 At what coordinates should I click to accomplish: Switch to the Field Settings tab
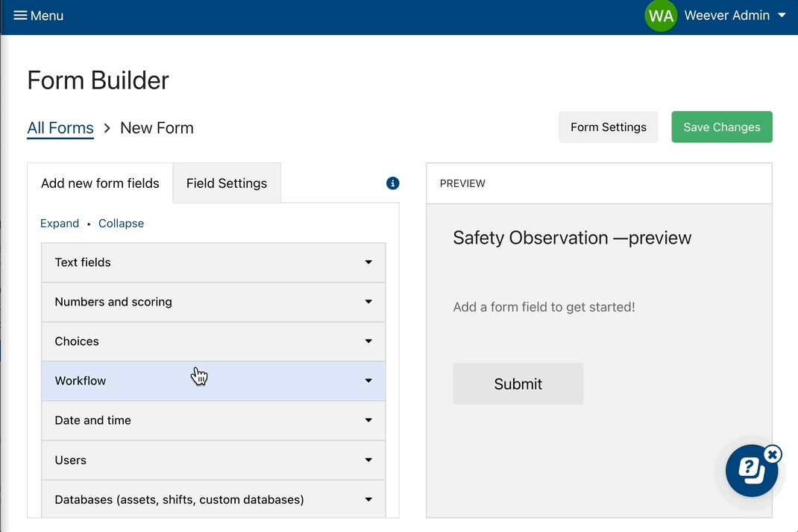[226, 183]
